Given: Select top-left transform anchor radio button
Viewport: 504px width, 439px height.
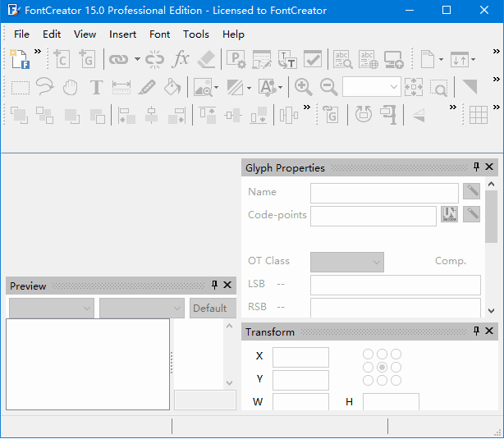Looking at the screenshot, I should pos(368,354).
